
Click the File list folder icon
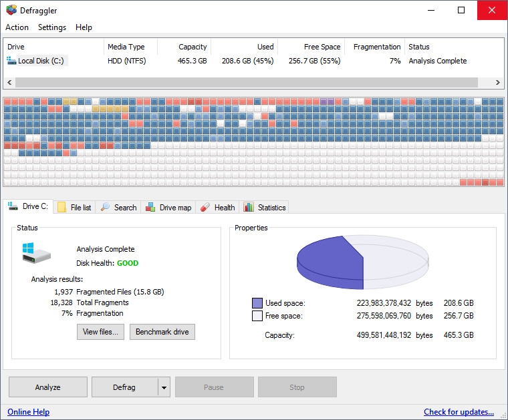pyautogui.click(x=61, y=207)
